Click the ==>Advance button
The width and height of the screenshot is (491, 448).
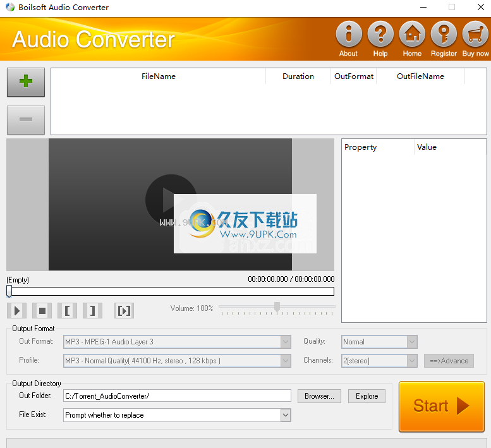[449, 361]
